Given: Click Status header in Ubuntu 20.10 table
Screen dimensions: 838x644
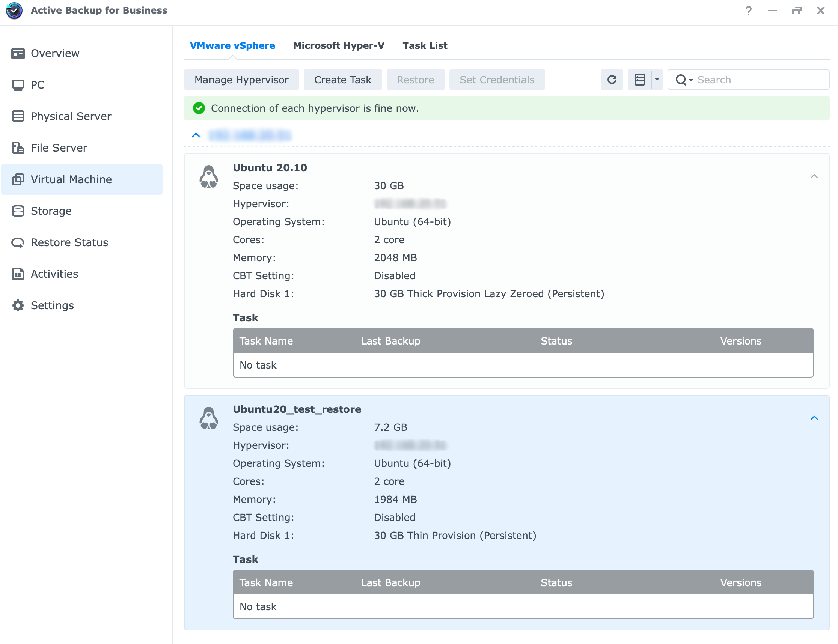Looking at the screenshot, I should (556, 341).
